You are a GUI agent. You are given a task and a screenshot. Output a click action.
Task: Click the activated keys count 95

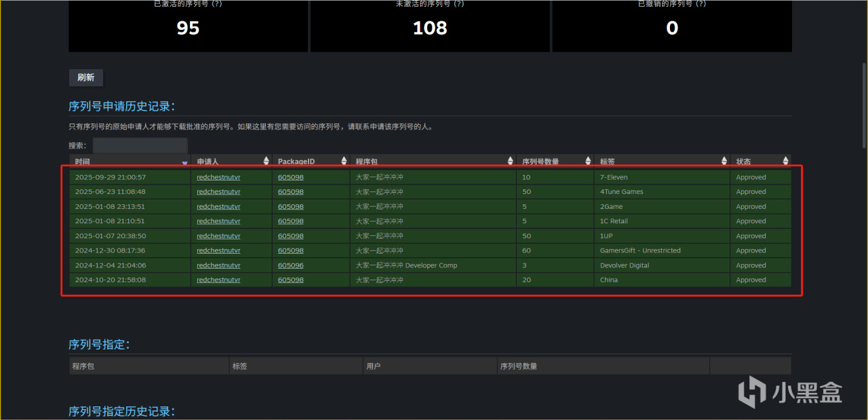click(188, 28)
